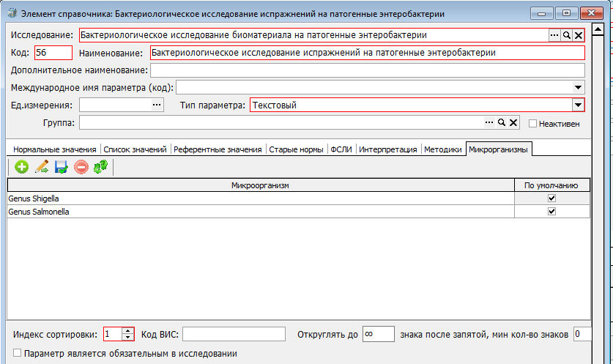Image resolution: width=613 pixels, height=364 pixels.
Task: Clear the Группа field with X icon
Action: pos(513,123)
